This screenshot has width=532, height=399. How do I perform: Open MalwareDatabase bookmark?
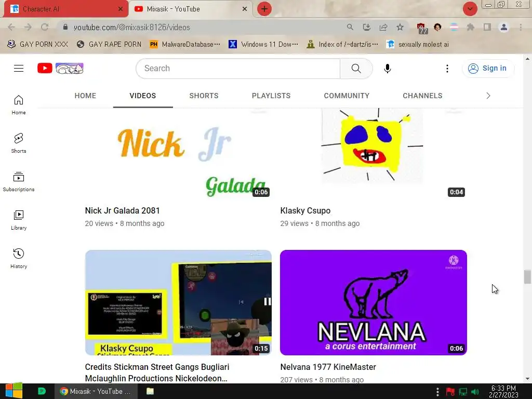[x=185, y=45]
